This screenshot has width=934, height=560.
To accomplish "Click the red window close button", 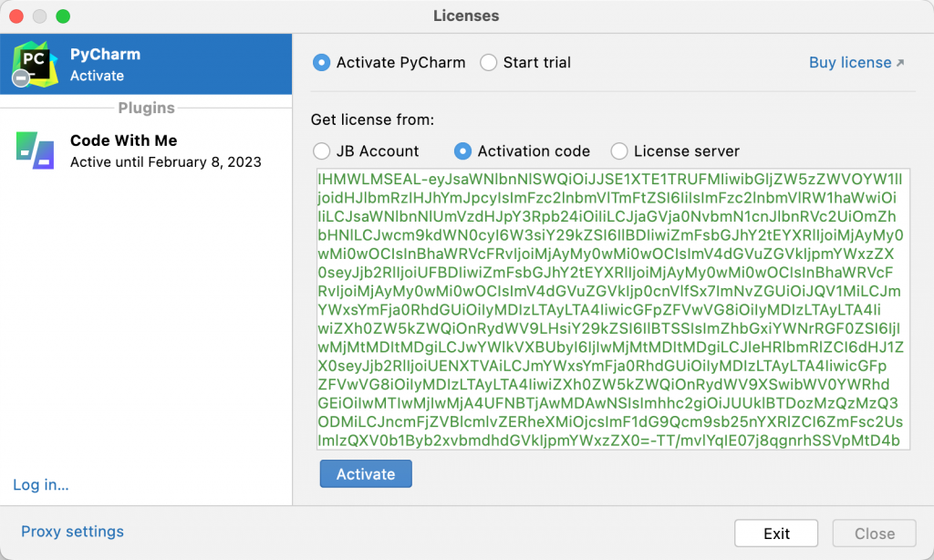I will [x=16, y=16].
